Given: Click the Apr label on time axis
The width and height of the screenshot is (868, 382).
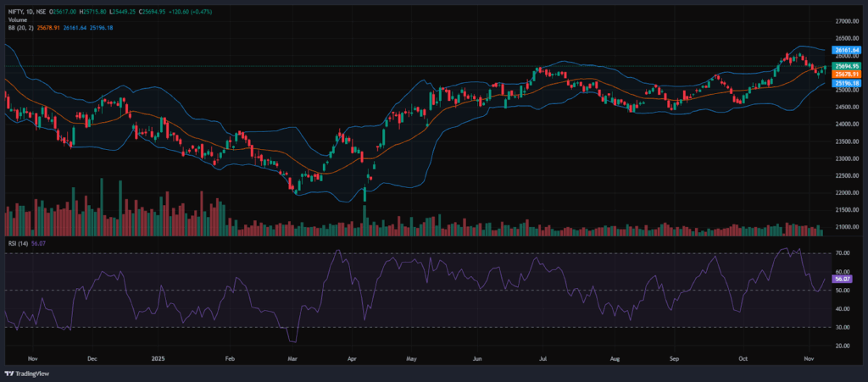Looking at the screenshot, I should click(x=352, y=358).
